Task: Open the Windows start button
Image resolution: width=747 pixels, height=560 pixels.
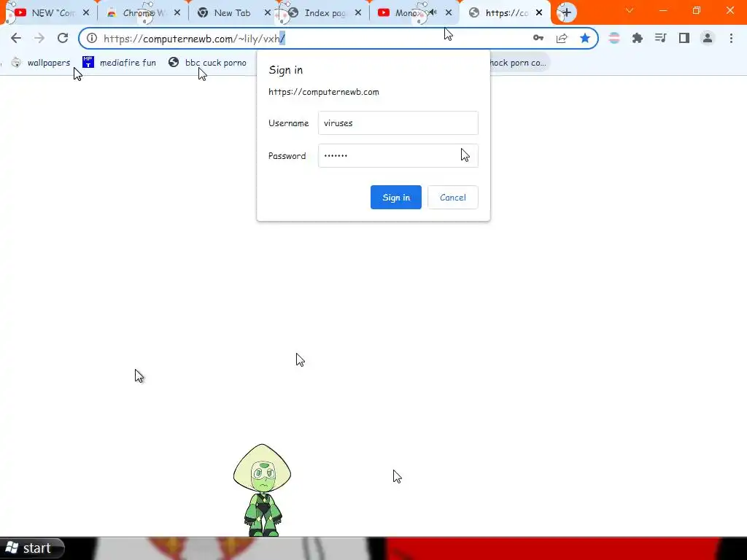Action: tap(32, 548)
